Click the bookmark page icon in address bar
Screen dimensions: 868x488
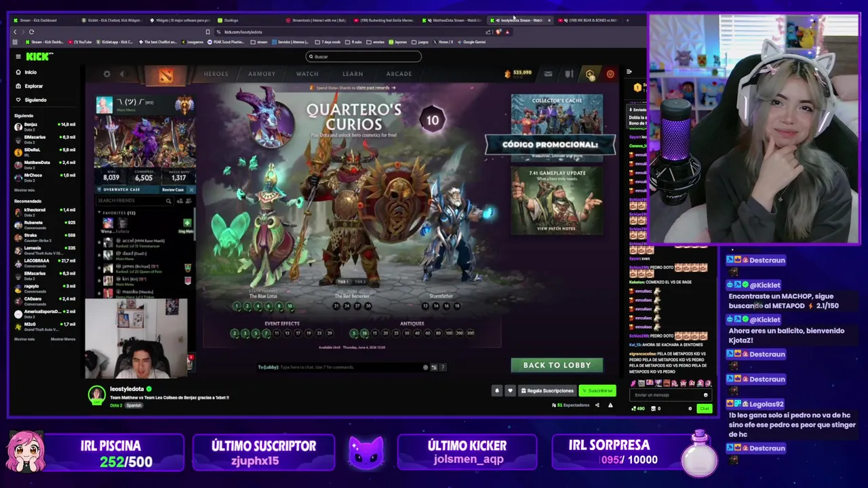click(208, 32)
